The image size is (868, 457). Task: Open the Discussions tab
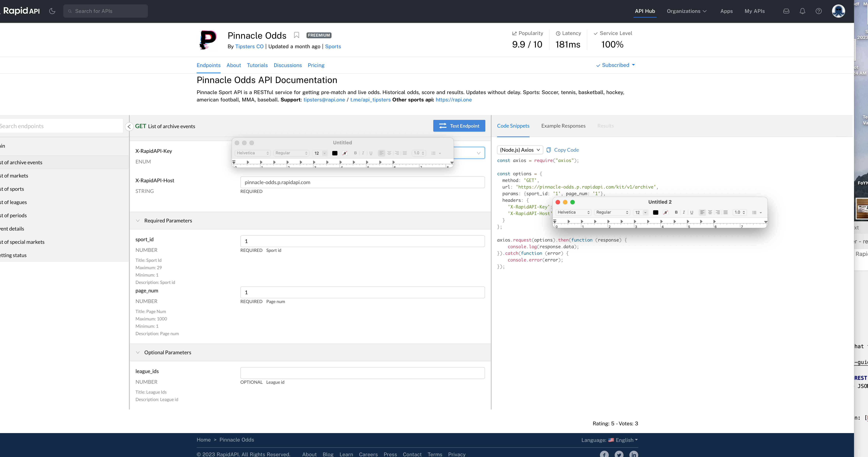click(x=288, y=65)
